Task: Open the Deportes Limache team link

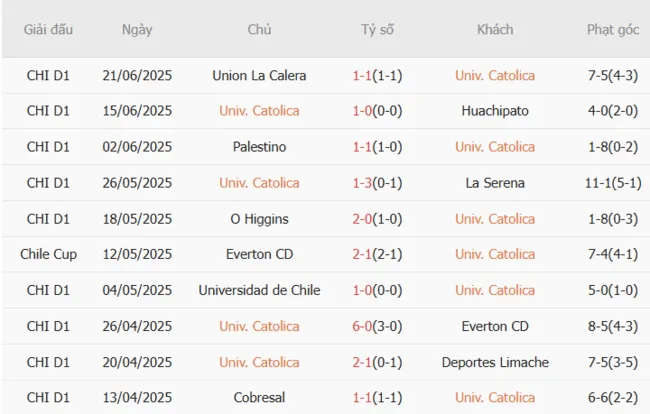Action: point(495,362)
